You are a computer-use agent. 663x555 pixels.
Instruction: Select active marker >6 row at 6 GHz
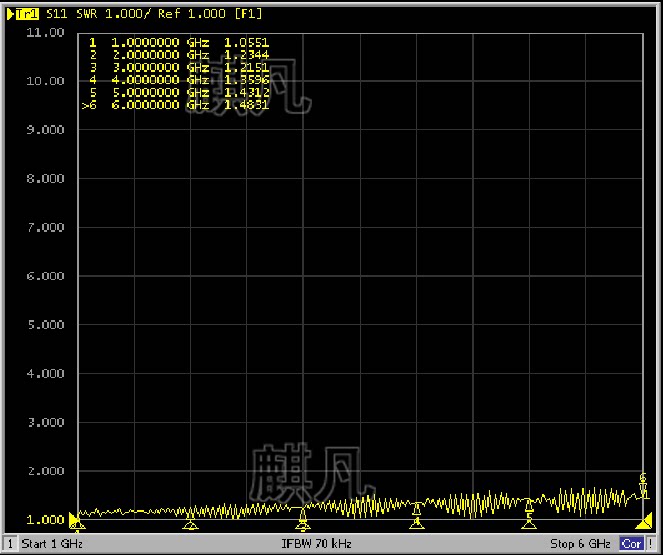[x=175, y=105]
